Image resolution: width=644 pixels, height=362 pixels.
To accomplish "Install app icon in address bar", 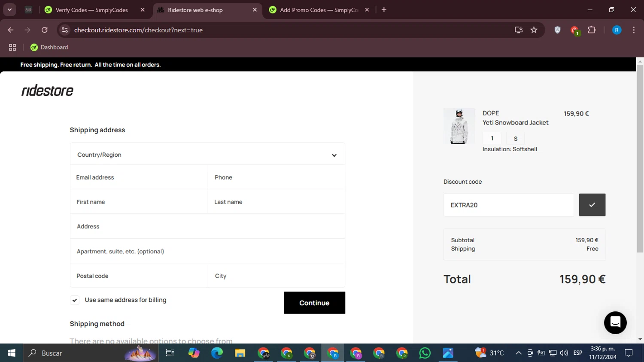I will [x=519, y=30].
